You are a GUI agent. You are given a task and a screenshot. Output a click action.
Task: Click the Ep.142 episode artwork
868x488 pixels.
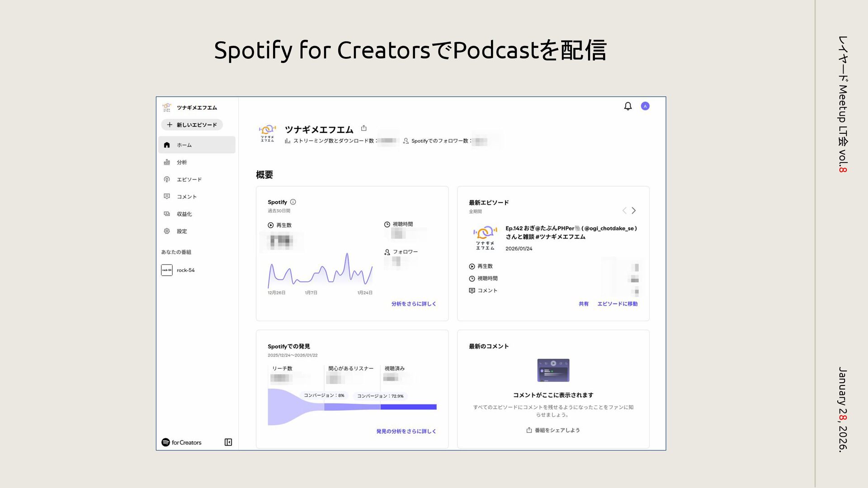click(x=485, y=238)
